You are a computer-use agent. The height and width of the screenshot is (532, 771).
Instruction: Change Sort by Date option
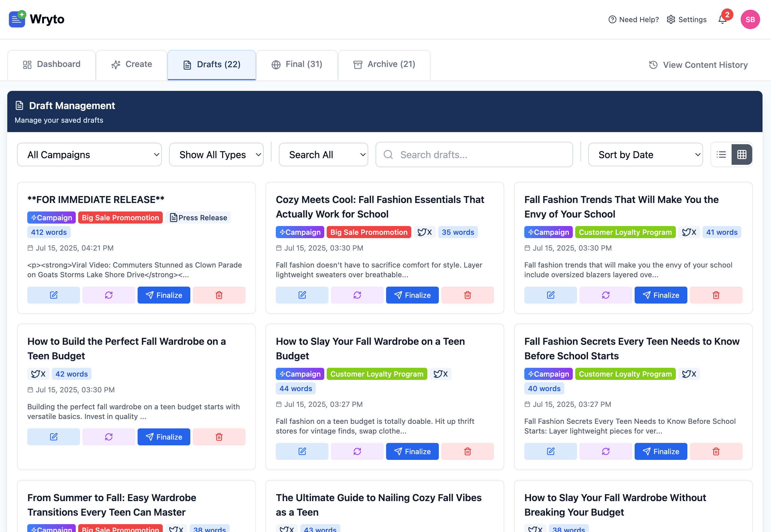pyautogui.click(x=645, y=154)
